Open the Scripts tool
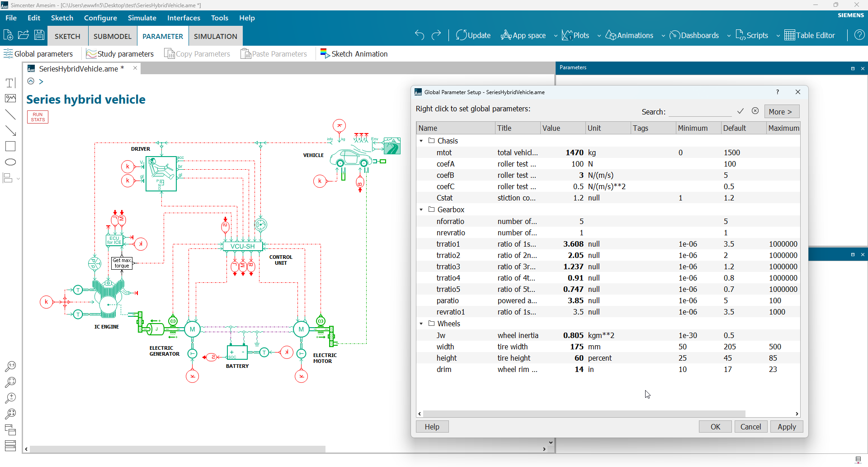This screenshot has width=868, height=467. pos(752,35)
